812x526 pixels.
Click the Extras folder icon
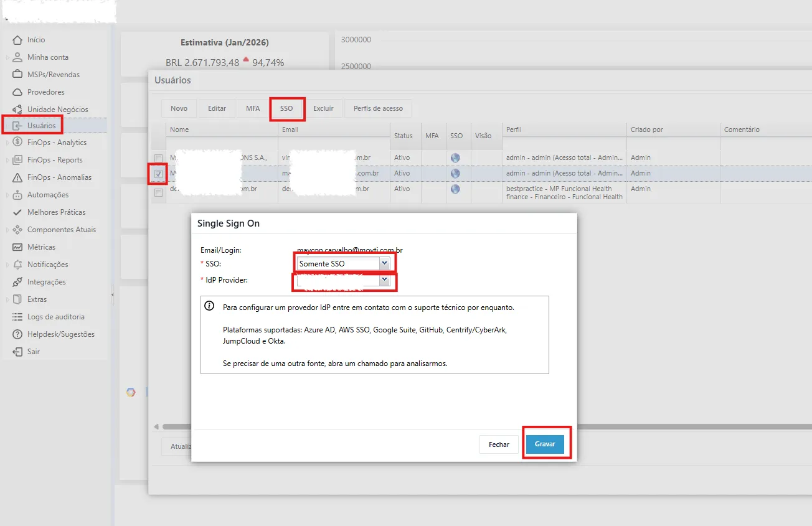[x=17, y=299]
